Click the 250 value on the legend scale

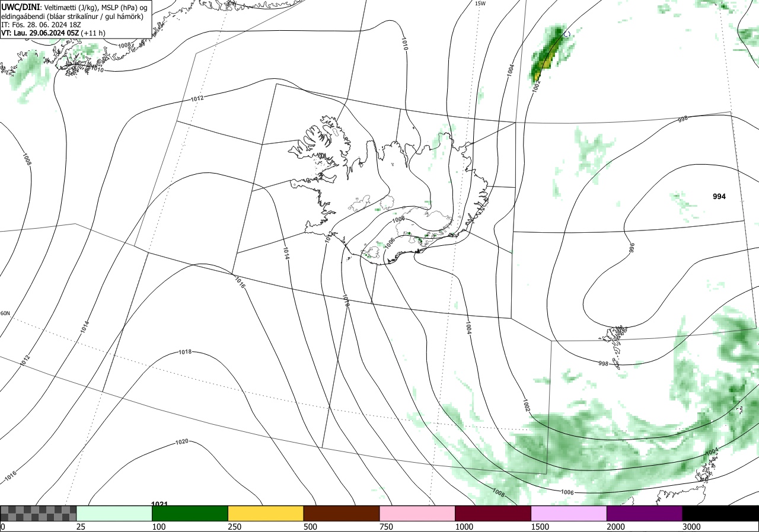pos(234,527)
